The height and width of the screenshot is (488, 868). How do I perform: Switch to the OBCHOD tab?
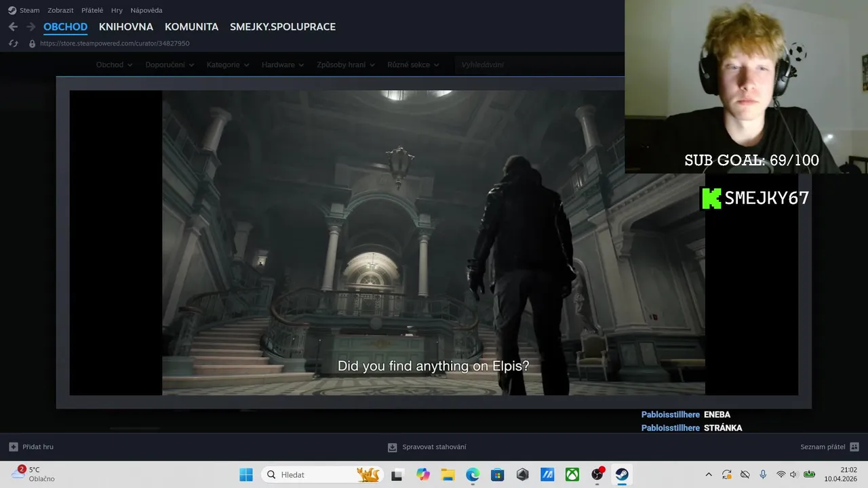pos(66,27)
